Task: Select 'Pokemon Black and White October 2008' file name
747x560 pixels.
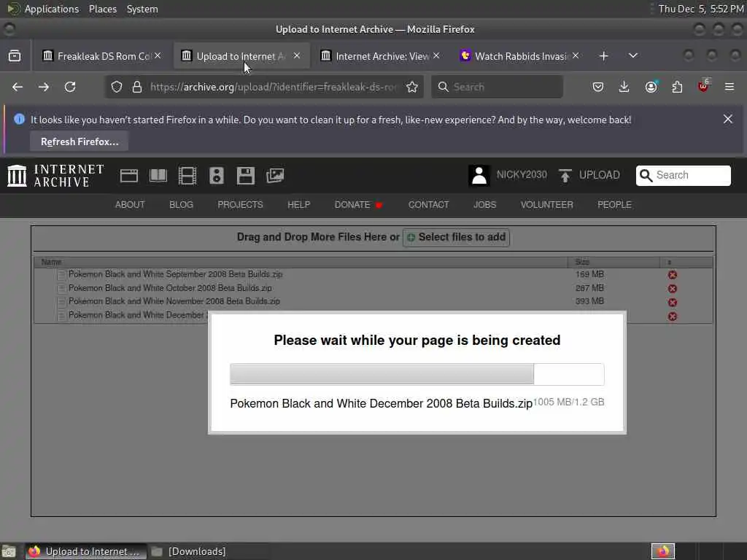Action: coord(170,288)
